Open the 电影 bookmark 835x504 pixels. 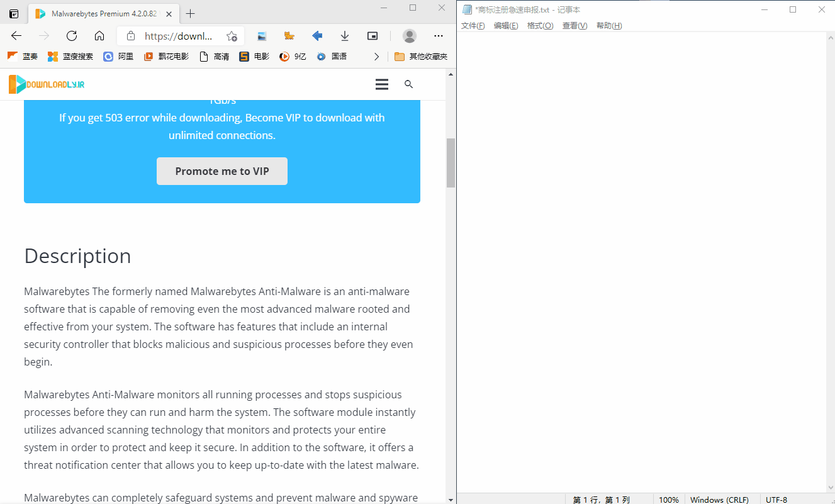point(254,57)
